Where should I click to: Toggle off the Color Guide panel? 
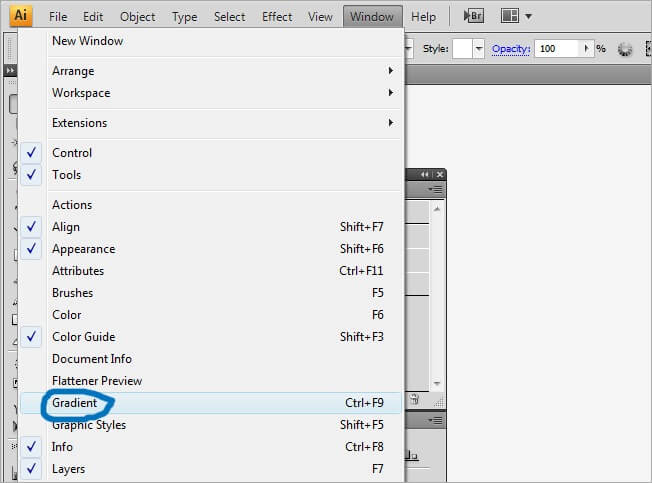(x=83, y=337)
